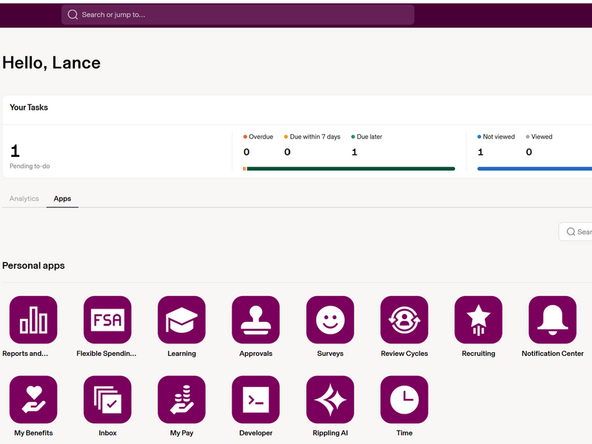The height and width of the screenshot is (444, 592).
Task: Launch the Developer terminal app
Action: (x=256, y=399)
